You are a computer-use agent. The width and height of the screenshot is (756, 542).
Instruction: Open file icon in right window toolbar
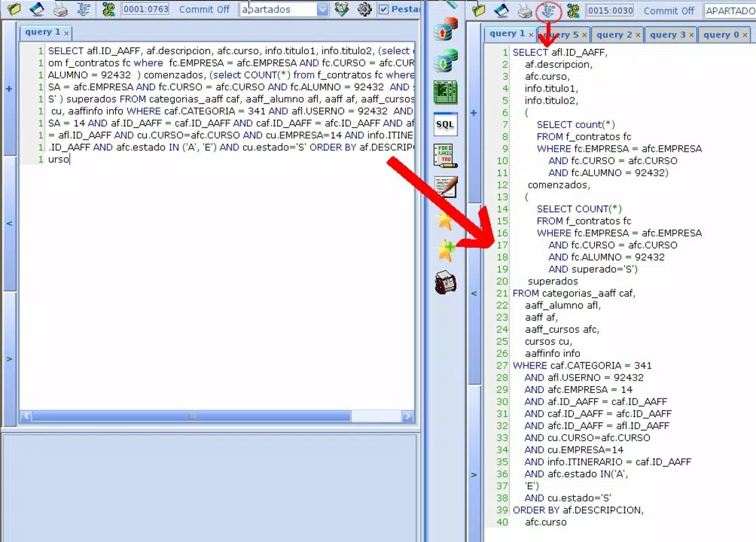(478, 10)
